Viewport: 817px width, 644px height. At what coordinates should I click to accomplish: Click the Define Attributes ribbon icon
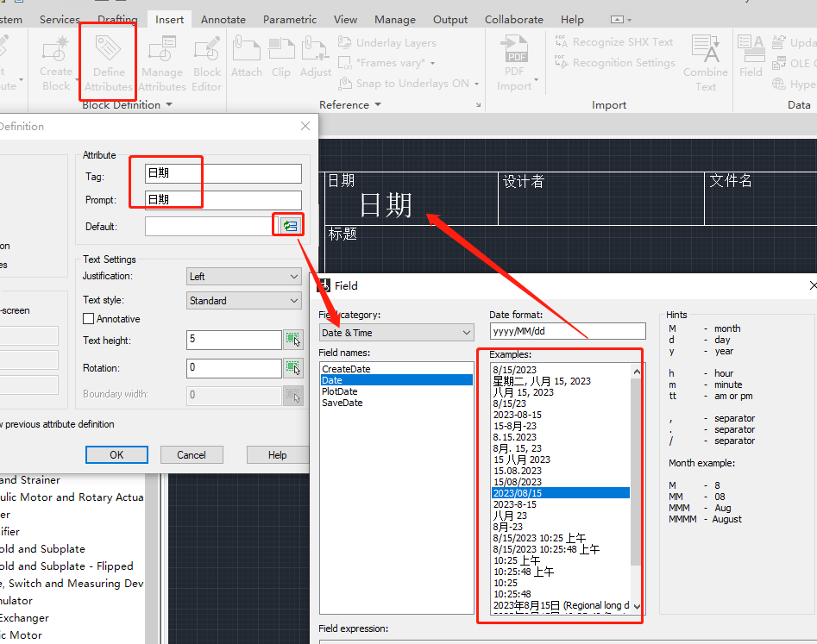click(x=109, y=62)
